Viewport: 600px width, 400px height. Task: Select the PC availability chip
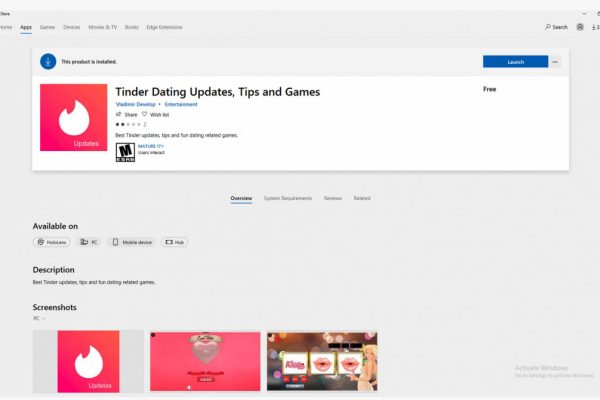89,242
